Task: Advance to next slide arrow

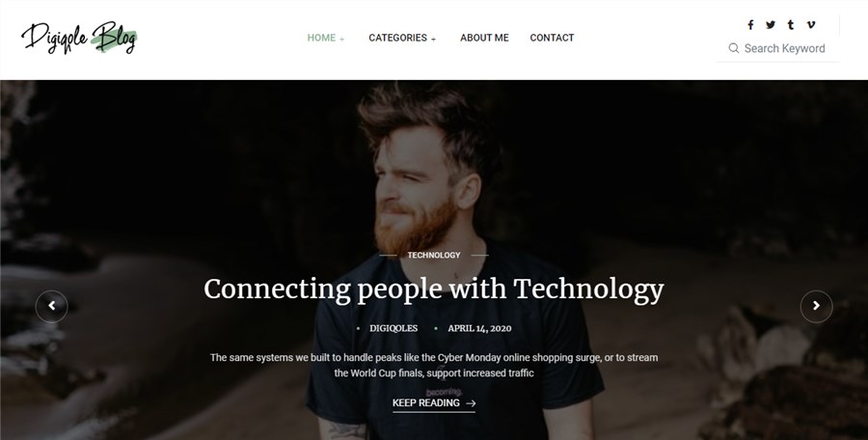Action: (x=817, y=306)
